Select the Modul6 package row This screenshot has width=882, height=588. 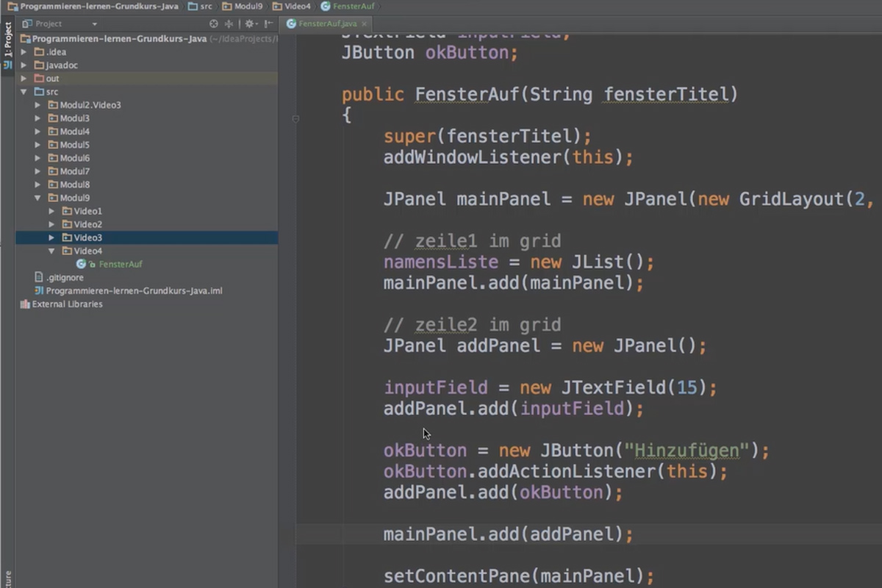pos(147,158)
